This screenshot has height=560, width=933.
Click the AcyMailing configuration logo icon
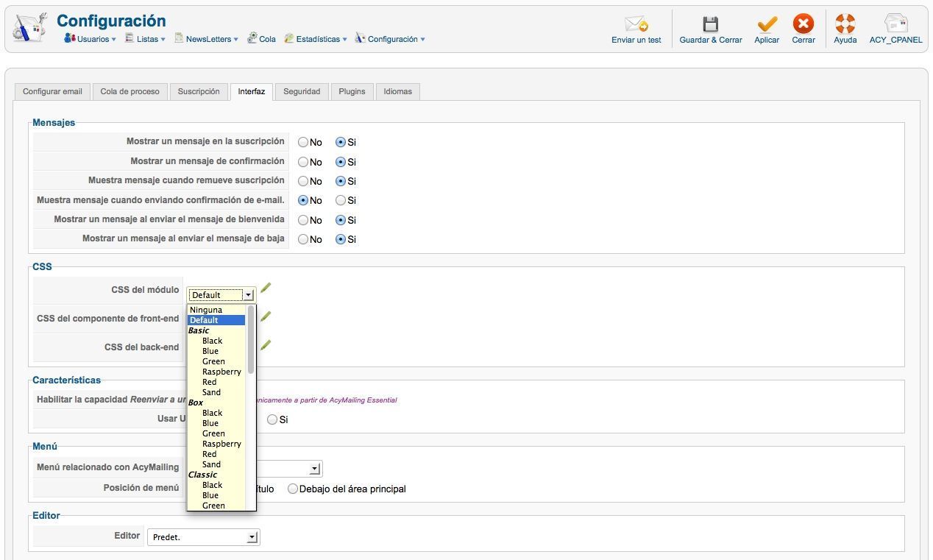tap(30, 28)
